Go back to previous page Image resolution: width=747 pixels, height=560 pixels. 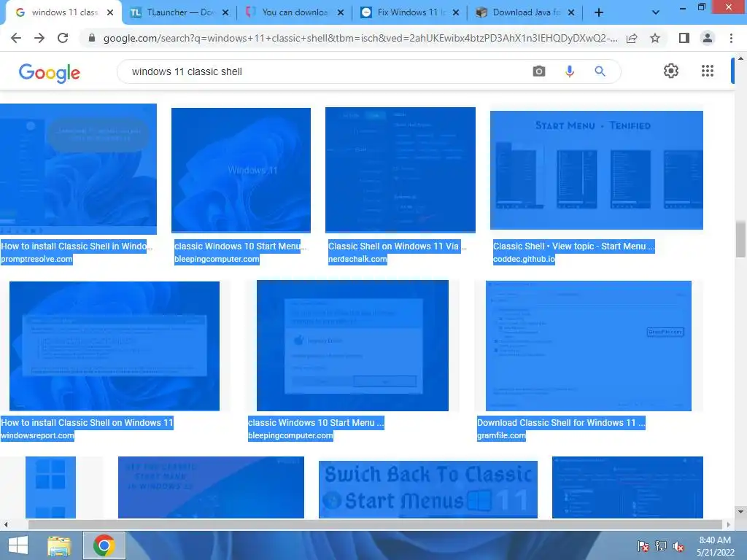(16, 38)
